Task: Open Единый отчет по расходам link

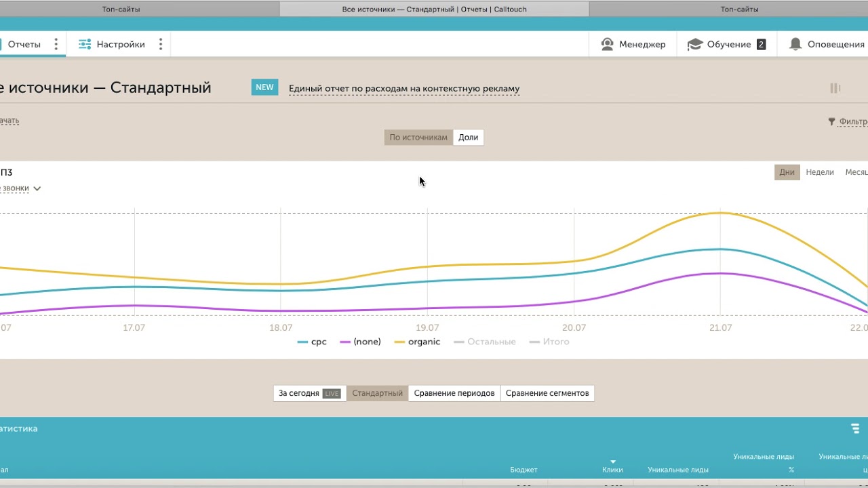Action: 404,88
